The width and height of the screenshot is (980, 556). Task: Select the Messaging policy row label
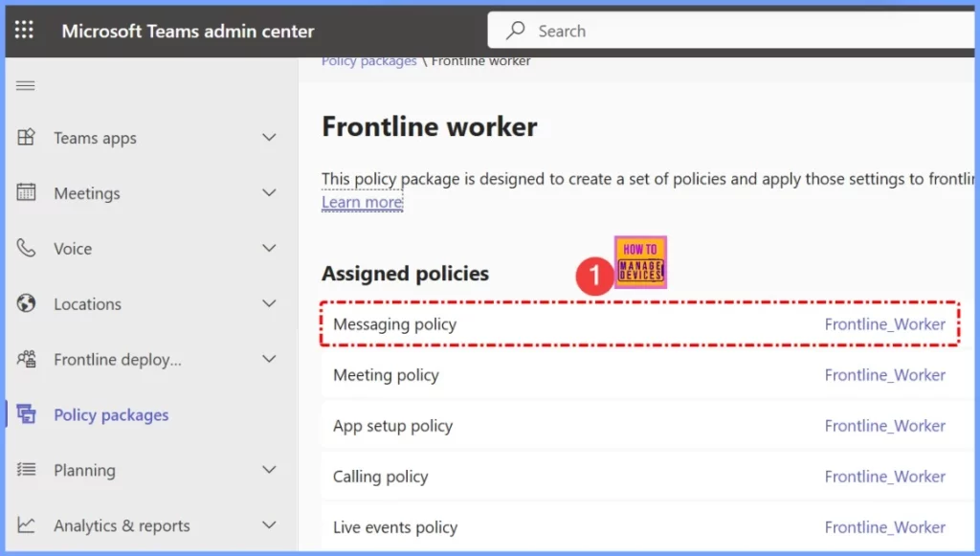tap(394, 324)
